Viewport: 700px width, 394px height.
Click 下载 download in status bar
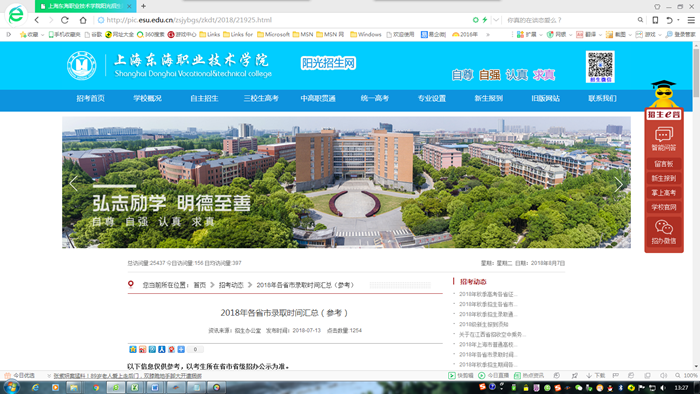click(596, 376)
